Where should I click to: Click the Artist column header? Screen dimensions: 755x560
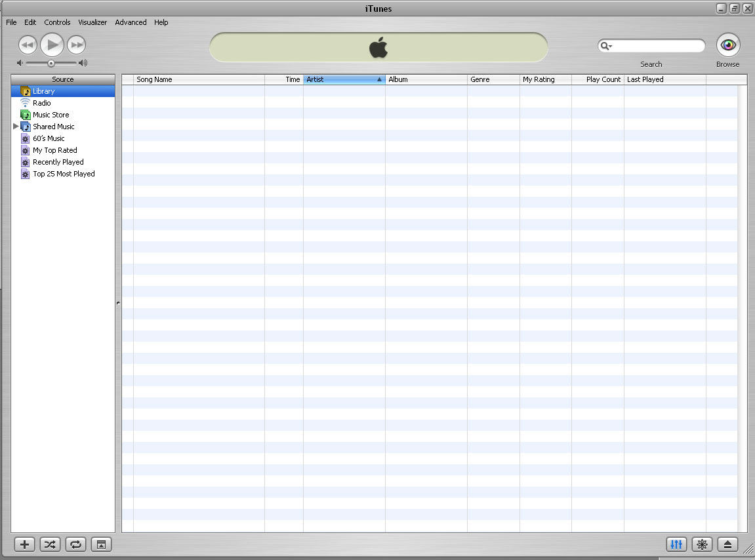coord(344,79)
